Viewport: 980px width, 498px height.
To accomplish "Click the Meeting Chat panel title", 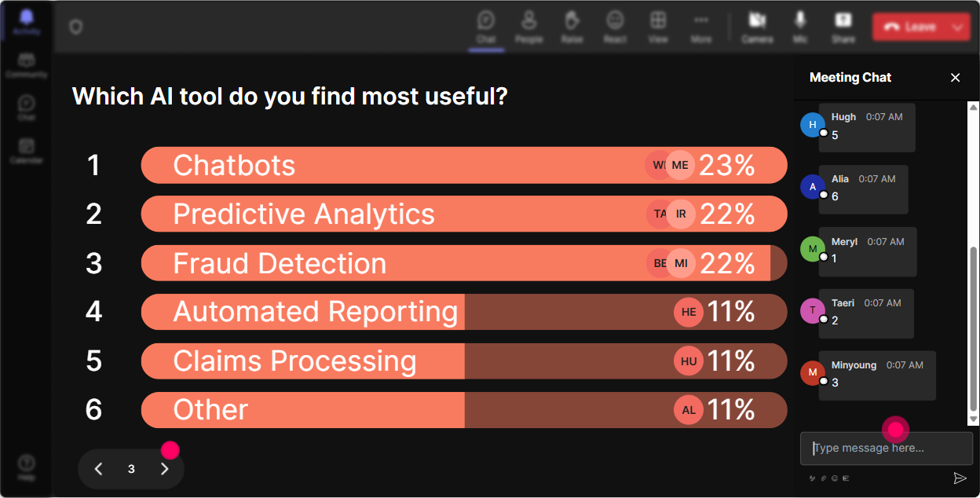I will click(850, 77).
